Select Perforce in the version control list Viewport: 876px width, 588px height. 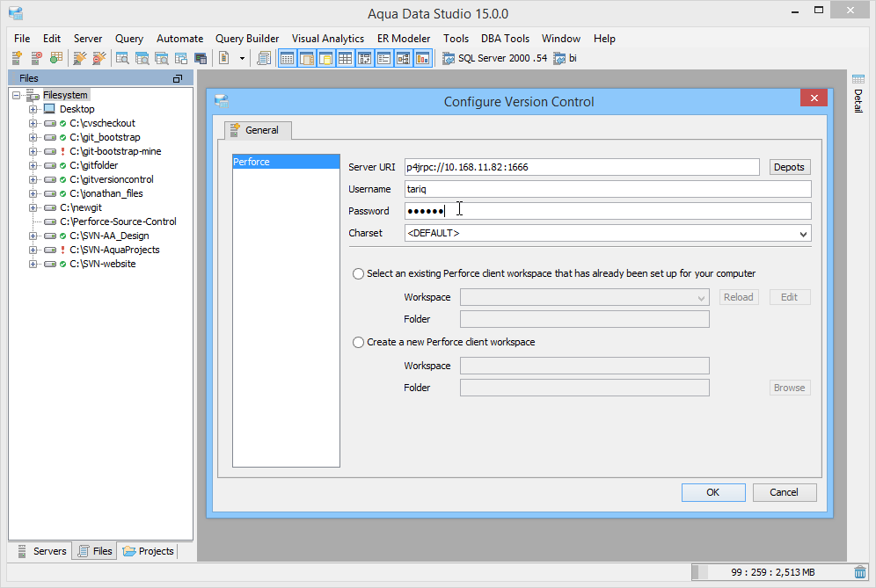286,162
